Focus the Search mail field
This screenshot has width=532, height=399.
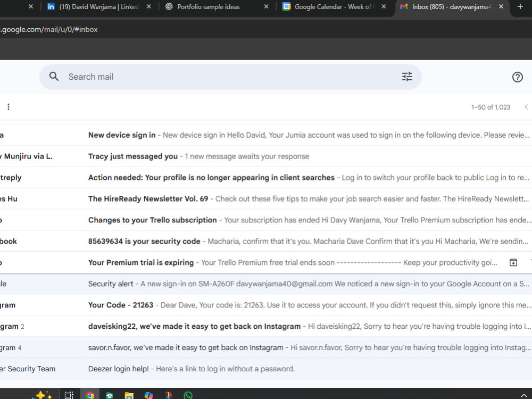click(231, 77)
